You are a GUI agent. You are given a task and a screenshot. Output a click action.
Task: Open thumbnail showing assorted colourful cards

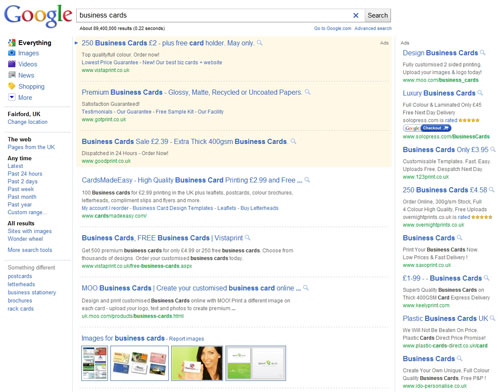[x=139, y=363]
